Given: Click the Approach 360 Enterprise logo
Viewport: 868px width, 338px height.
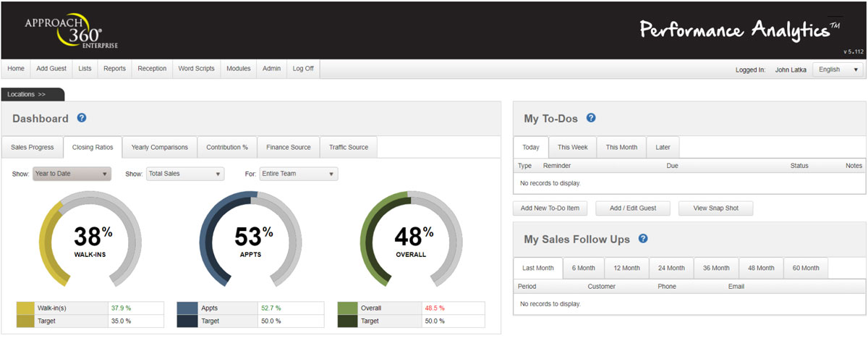Looking at the screenshot, I should 71,30.
